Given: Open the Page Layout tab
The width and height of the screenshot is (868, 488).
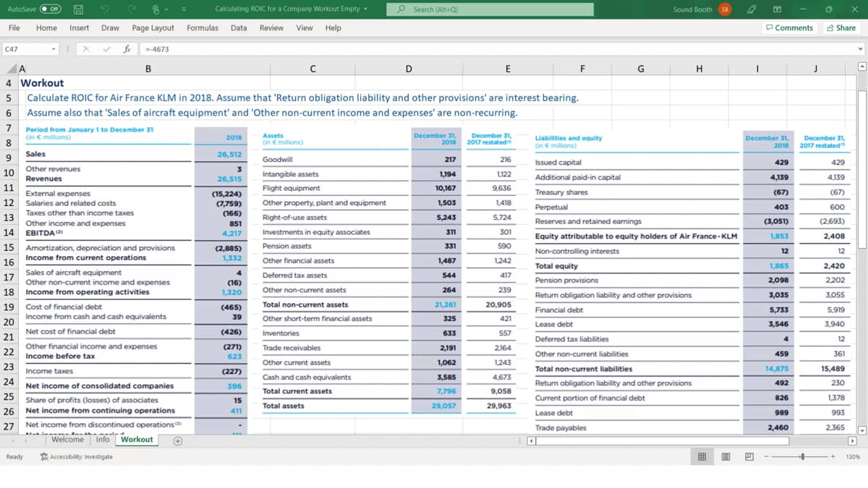Looking at the screenshot, I should [153, 27].
